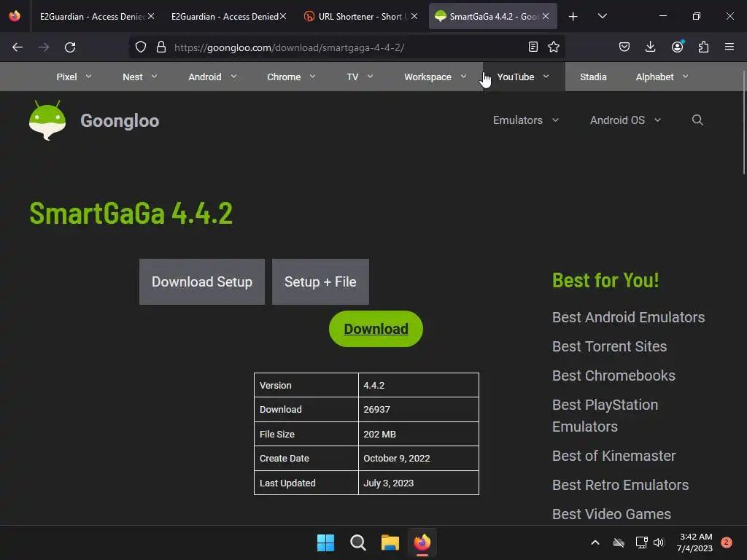Select the Setup + File tab button

(321, 282)
